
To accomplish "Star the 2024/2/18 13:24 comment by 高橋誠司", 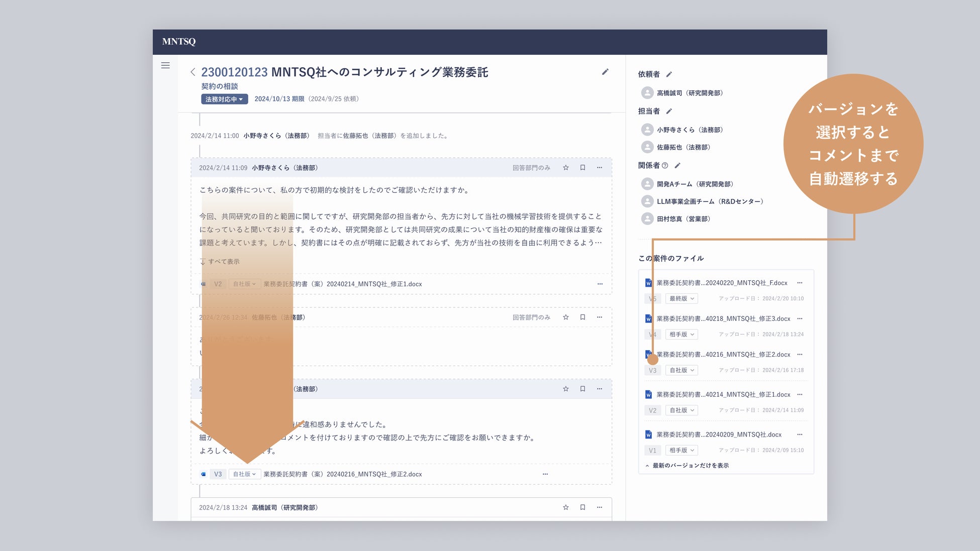I will (566, 507).
